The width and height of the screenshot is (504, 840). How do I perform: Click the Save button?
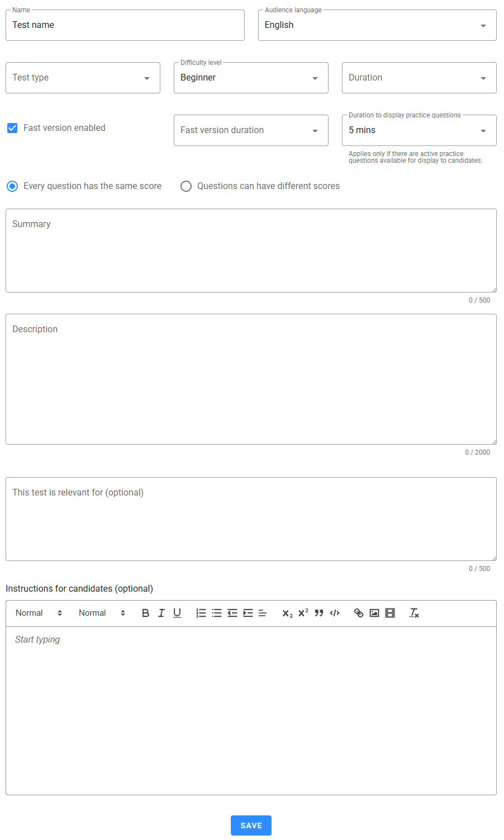pyautogui.click(x=251, y=825)
